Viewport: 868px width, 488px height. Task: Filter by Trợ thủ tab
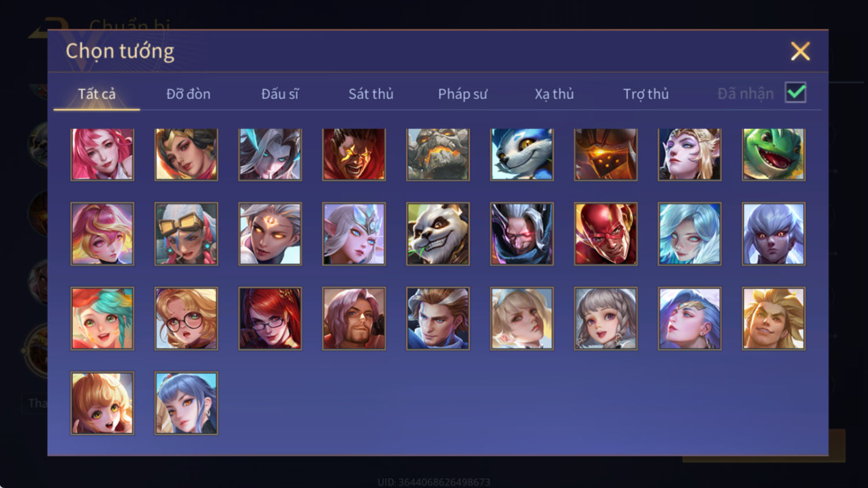click(646, 93)
